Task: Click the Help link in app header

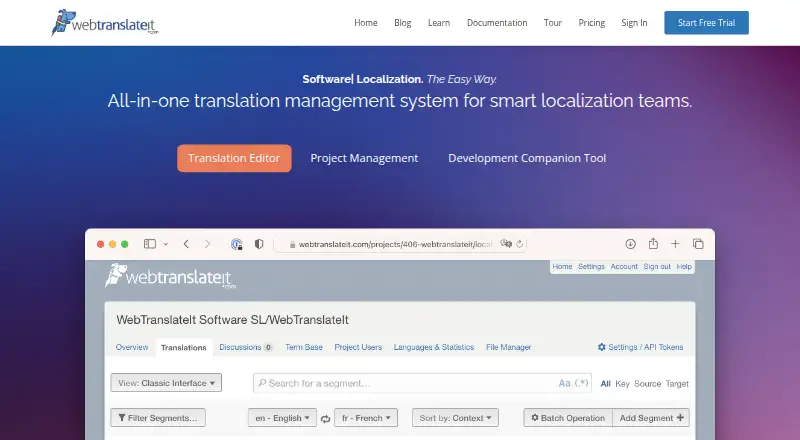Action: 684,266
